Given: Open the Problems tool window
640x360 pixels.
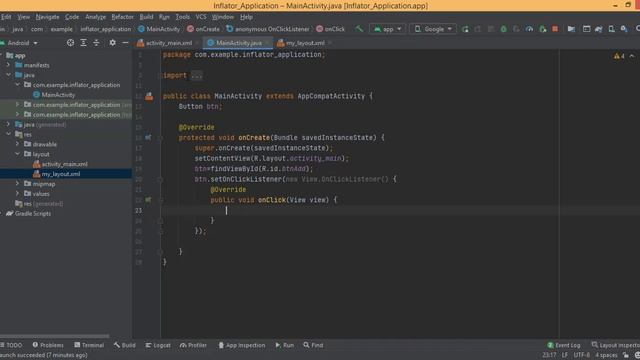Looking at the screenshot, I should coord(48,345).
